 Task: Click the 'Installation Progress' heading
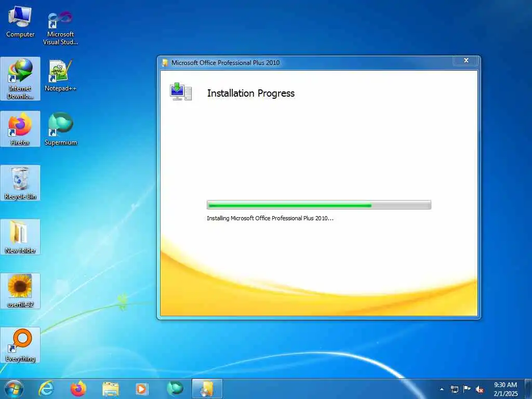click(251, 94)
